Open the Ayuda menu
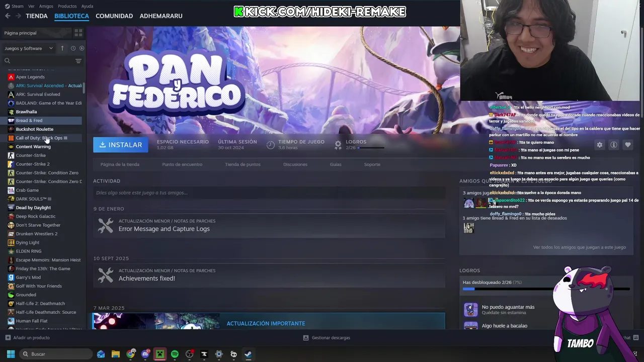Image resolution: width=644 pixels, height=362 pixels. coord(87,6)
